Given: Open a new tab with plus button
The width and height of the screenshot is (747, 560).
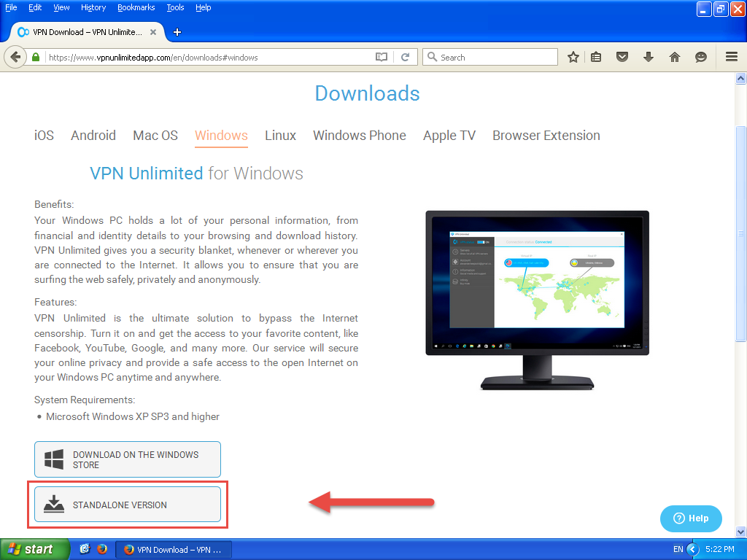Looking at the screenshot, I should 177,32.
